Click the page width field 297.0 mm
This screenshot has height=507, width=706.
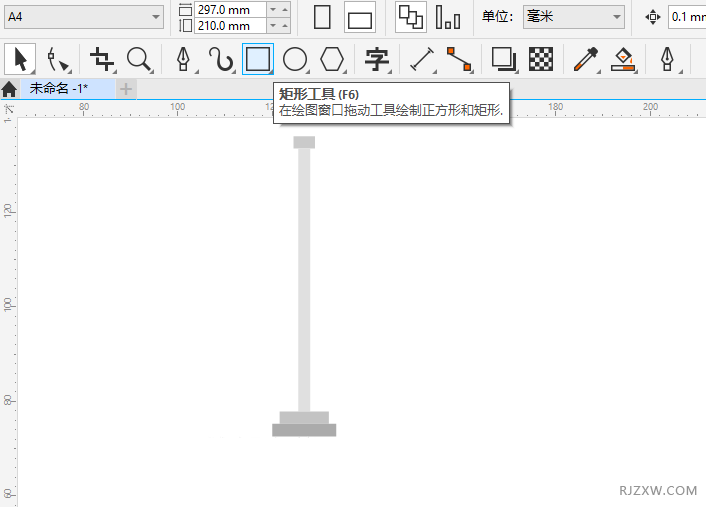[x=230, y=9]
